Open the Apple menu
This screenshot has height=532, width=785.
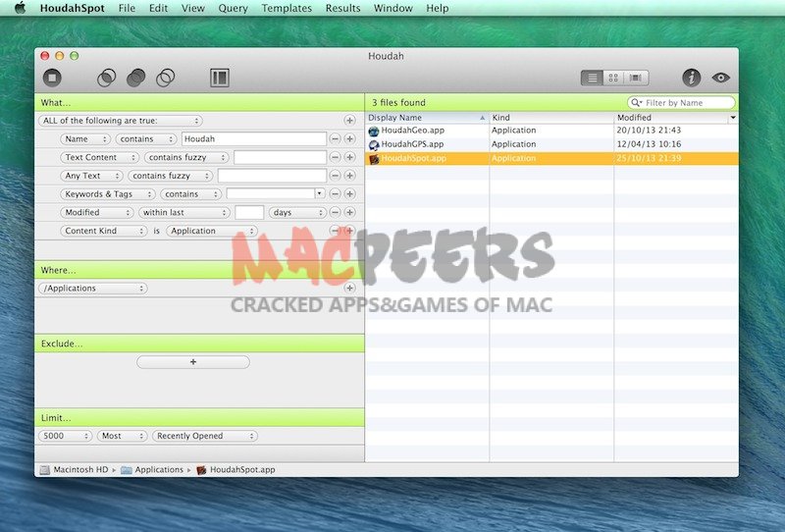(x=20, y=8)
